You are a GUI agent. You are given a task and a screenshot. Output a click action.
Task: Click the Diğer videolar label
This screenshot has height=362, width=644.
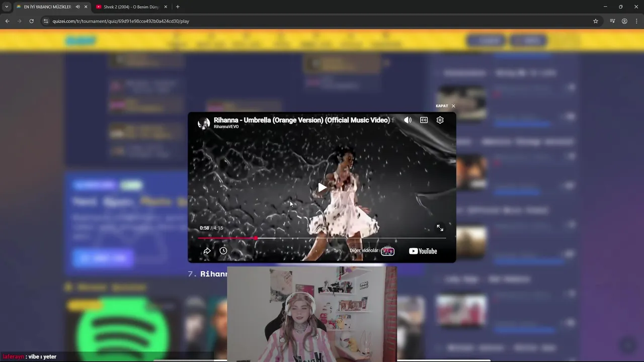364,250
